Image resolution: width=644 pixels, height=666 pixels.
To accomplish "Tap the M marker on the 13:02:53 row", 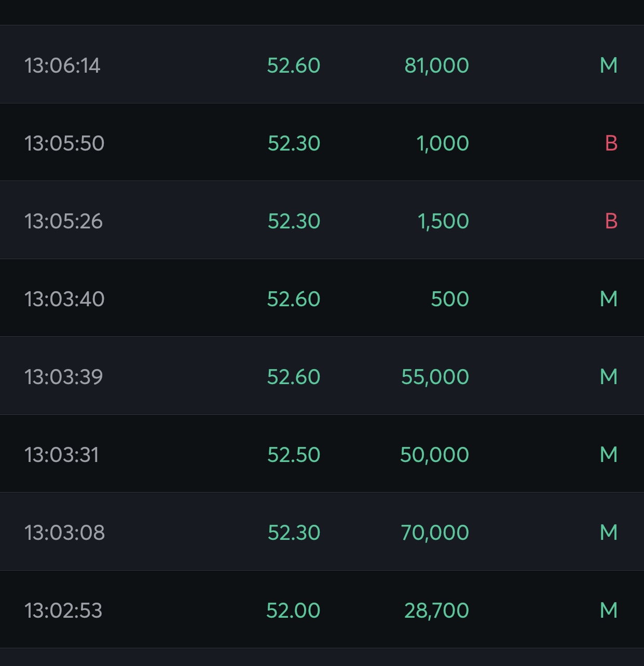I will (x=608, y=610).
